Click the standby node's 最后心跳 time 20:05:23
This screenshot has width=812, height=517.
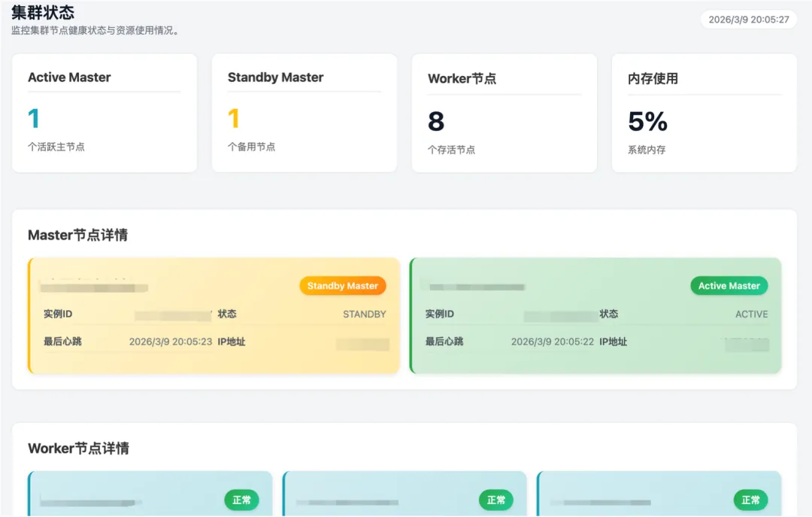click(x=170, y=342)
